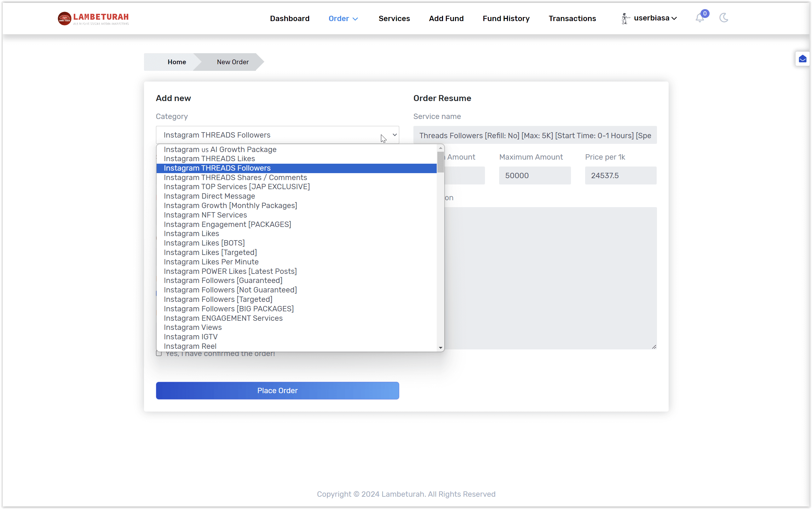812x509 pixels.
Task: Open the floating envelope support widget
Action: (803, 59)
